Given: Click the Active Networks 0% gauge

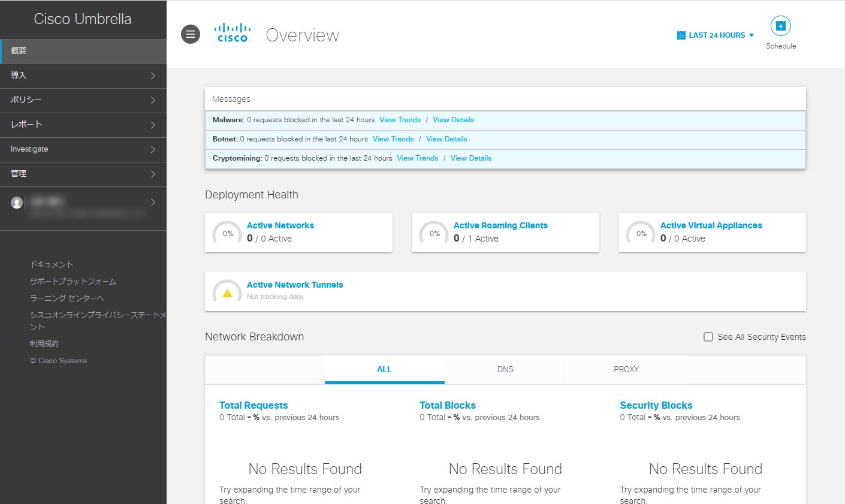Looking at the screenshot, I should point(228,233).
